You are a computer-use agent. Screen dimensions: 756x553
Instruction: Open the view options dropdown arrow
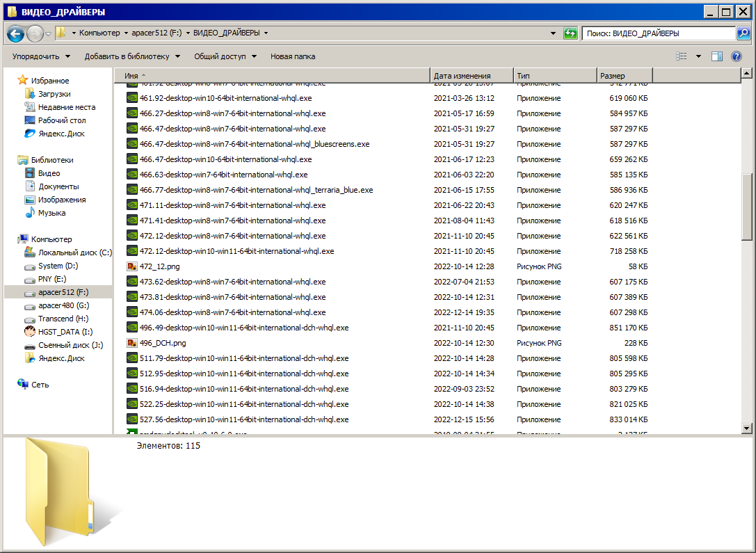click(698, 56)
